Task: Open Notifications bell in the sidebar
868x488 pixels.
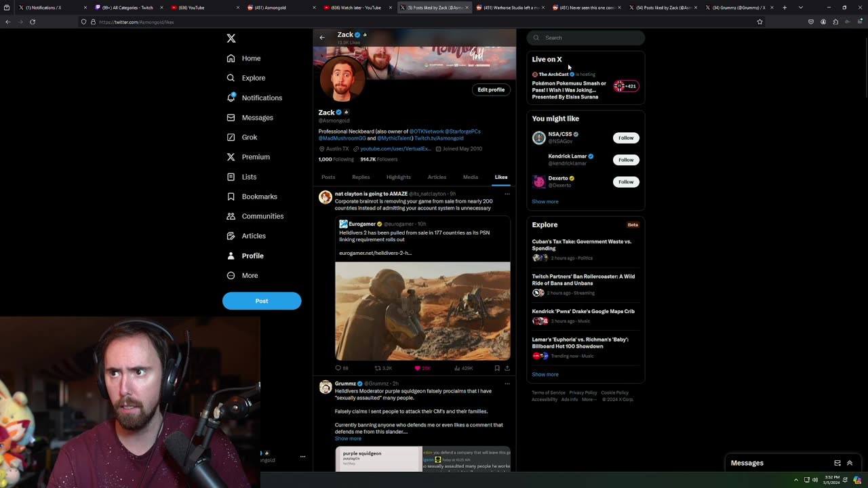Action: pos(254,98)
